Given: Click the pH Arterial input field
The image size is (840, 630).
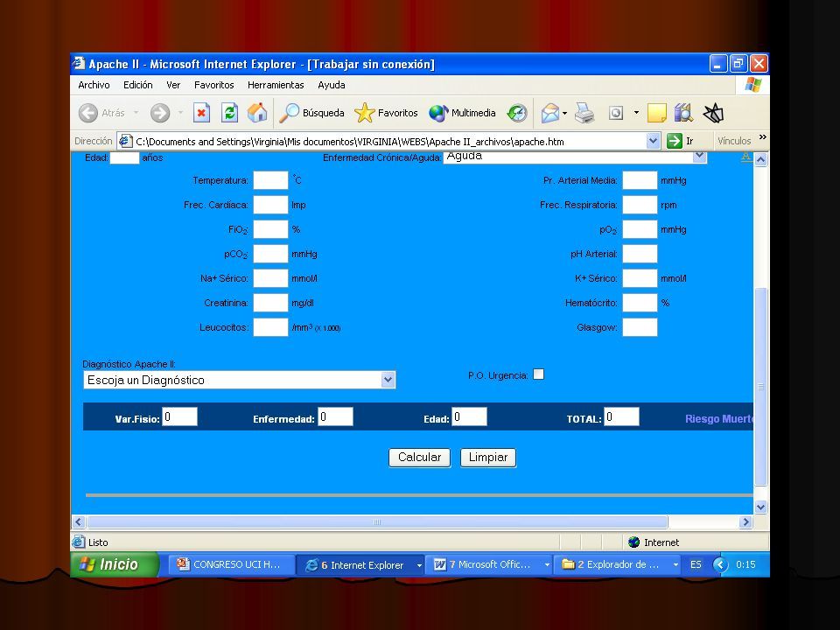Looking at the screenshot, I should [640, 254].
